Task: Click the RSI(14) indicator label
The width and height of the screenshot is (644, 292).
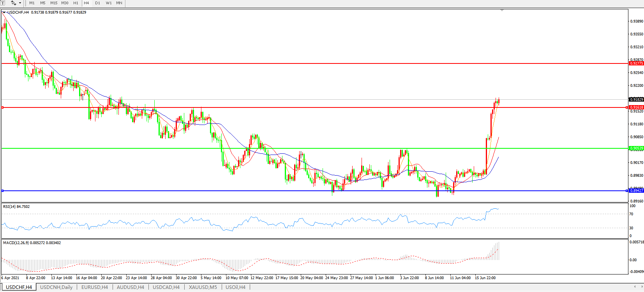Action: pos(16,207)
